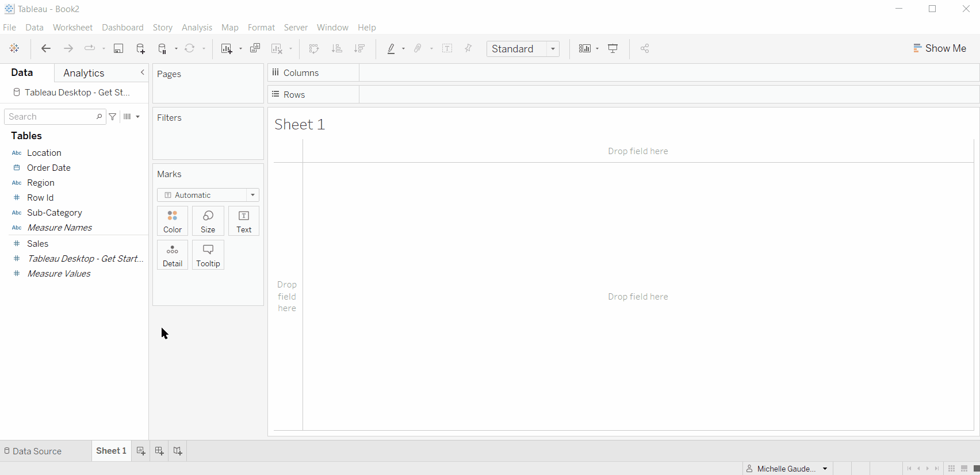Open the Clear Sheet dropdown arrow
The width and height of the screenshot is (980, 475).
coord(290,49)
